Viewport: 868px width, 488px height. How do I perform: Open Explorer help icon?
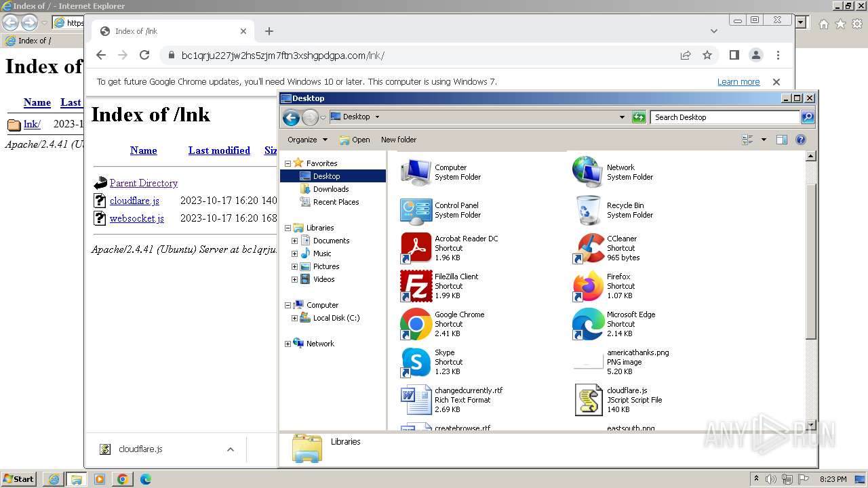(x=801, y=140)
